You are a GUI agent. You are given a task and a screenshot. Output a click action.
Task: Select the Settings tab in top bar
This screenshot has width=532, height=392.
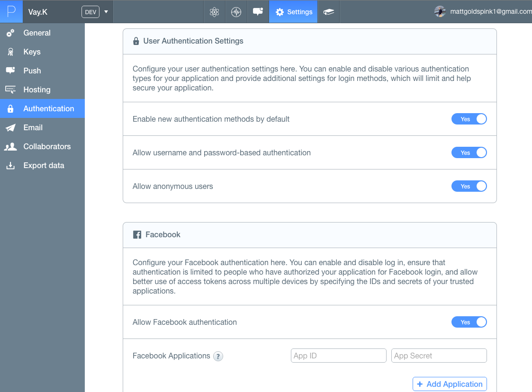(294, 12)
